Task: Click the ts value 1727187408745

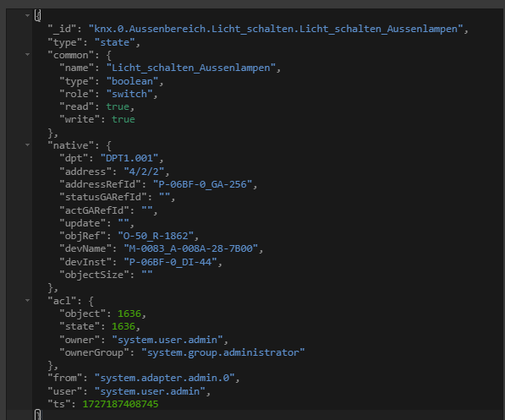Action: pyautogui.click(x=121, y=404)
